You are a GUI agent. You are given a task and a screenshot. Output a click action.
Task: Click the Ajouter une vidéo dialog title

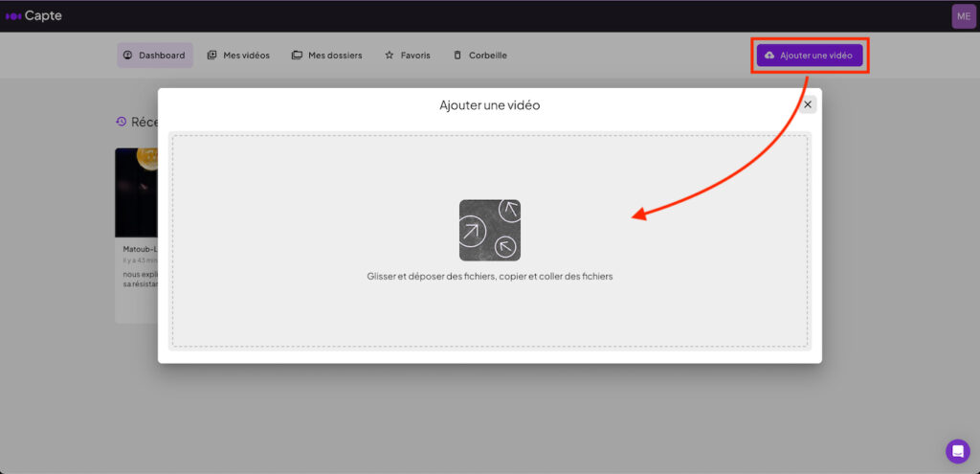coord(490,104)
